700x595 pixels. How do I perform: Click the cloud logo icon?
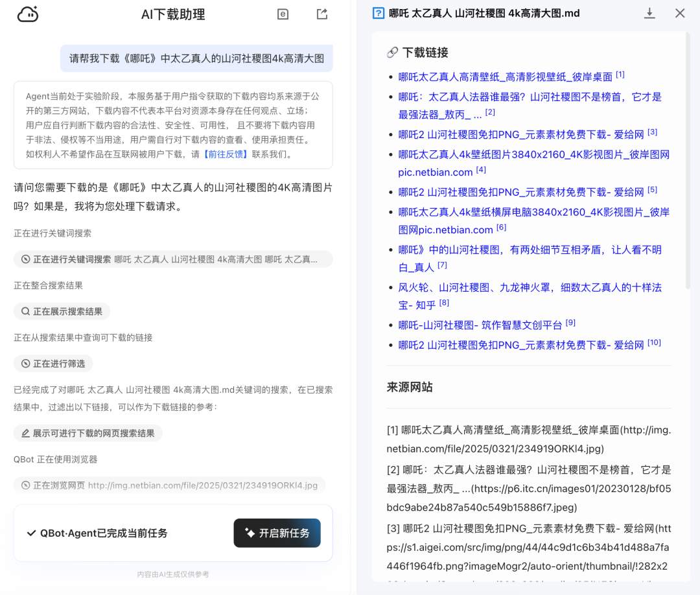click(x=28, y=14)
